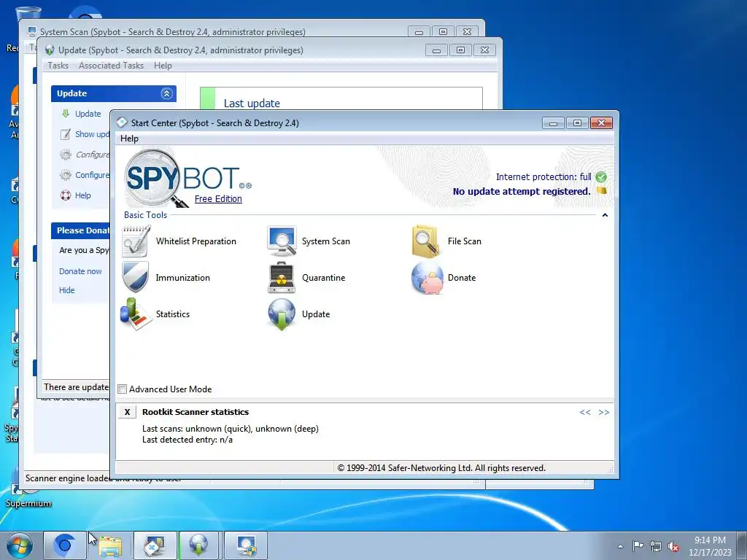
Task: Click the Update arrow icon in Update window sidebar
Action: point(65,113)
